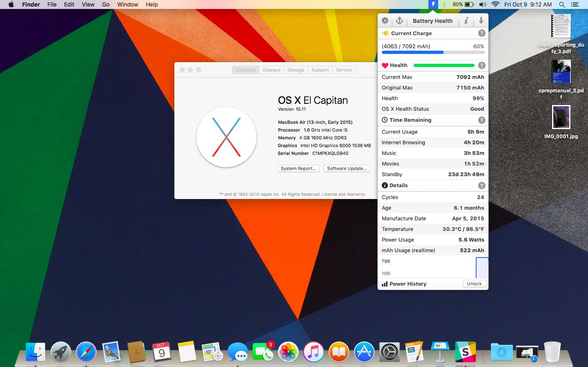Switch to the Displays tab
This screenshot has width=588, height=367.
click(x=271, y=70)
